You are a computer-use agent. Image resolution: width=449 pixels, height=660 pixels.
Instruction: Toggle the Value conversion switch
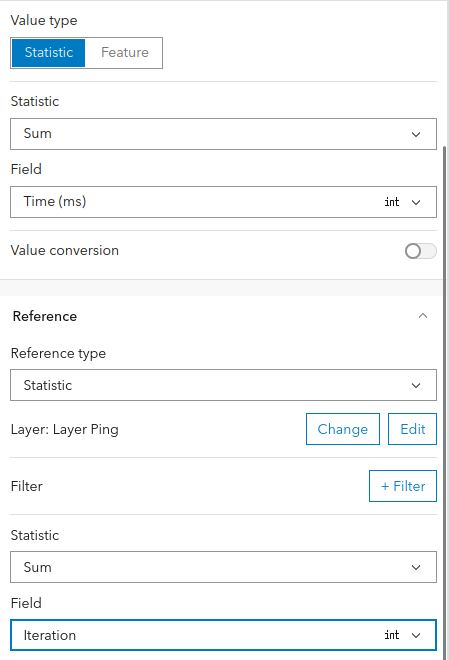point(420,251)
